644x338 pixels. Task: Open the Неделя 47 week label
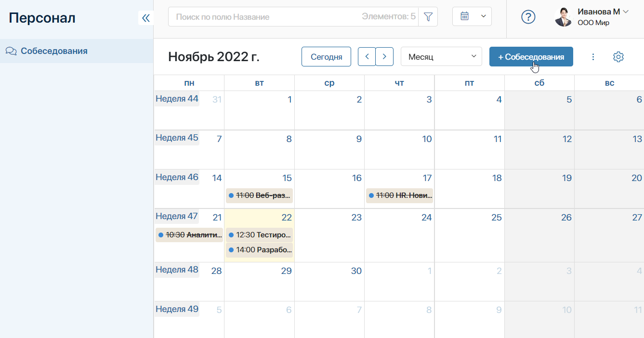(177, 216)
